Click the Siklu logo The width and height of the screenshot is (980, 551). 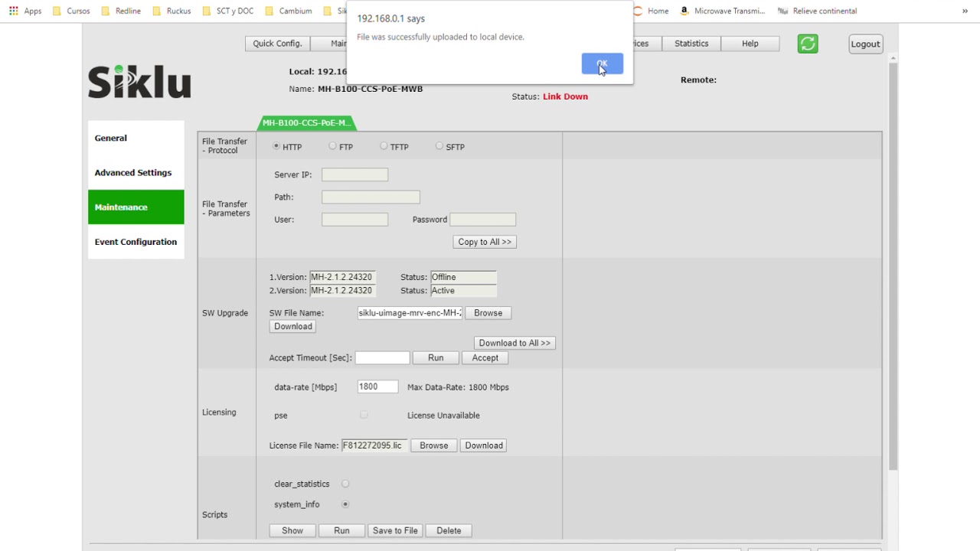click(139, 81)
